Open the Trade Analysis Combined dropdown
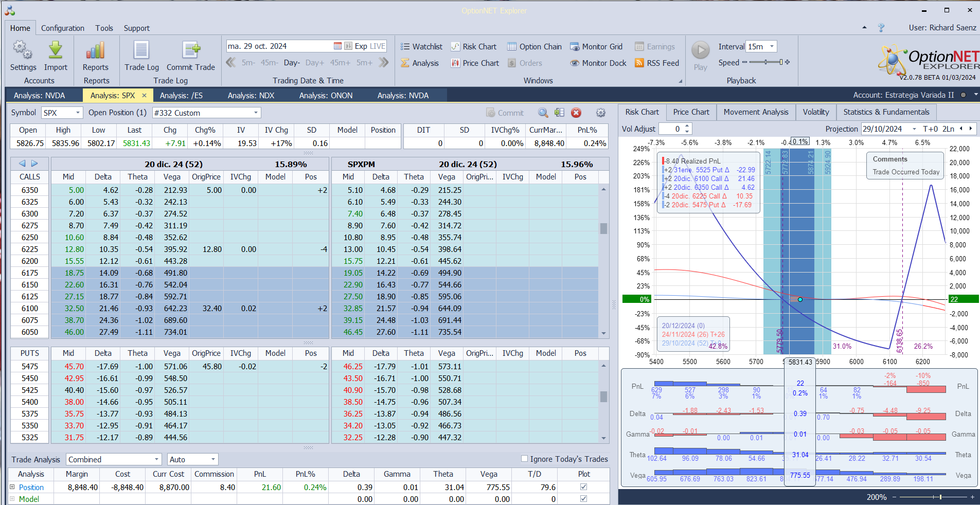Screen dimensions: 980x505 coord(156,459)
